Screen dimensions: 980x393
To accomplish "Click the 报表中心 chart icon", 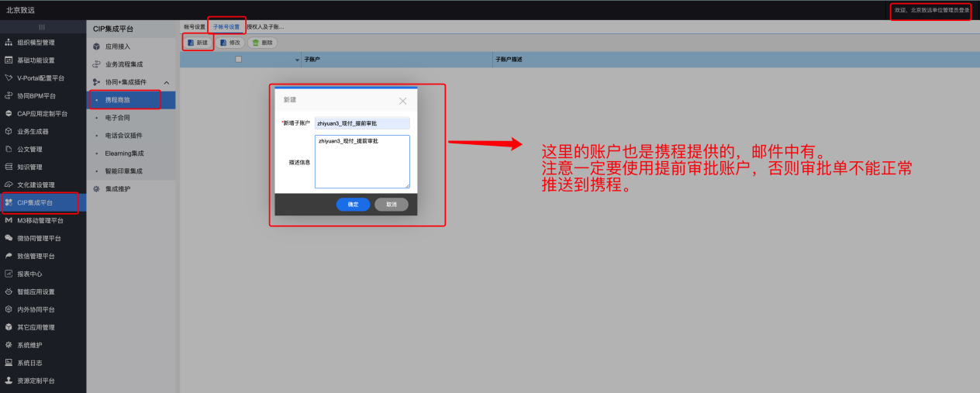I will (9, 274).
